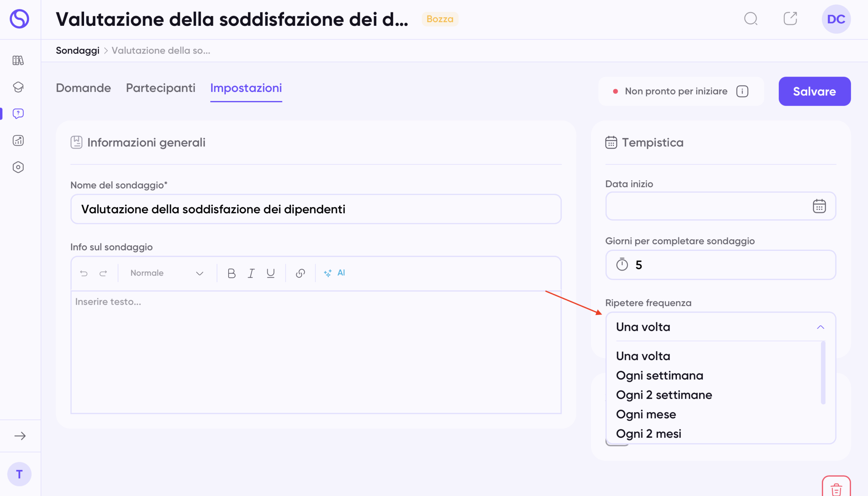Apply italic formatting in editor
This screenshot has height=496, width=868.
click(x=251, y=273)
